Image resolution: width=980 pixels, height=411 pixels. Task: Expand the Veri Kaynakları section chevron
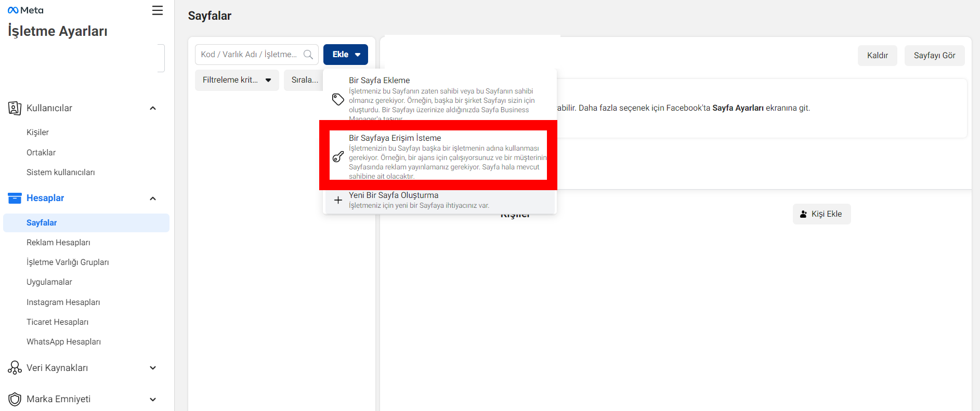pos(153,368)
